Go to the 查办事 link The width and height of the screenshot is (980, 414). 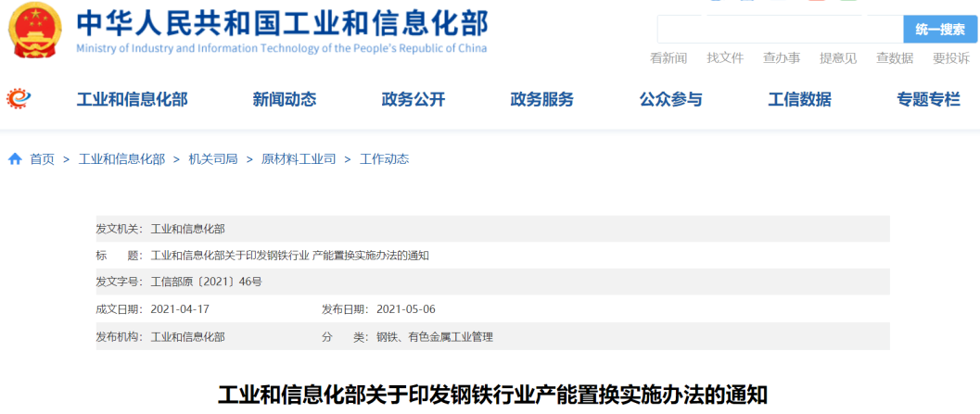pos(782,58)
